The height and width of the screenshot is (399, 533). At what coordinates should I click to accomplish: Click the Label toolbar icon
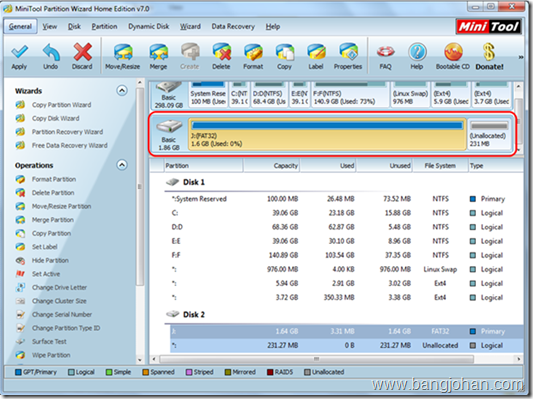coord(316,52)
